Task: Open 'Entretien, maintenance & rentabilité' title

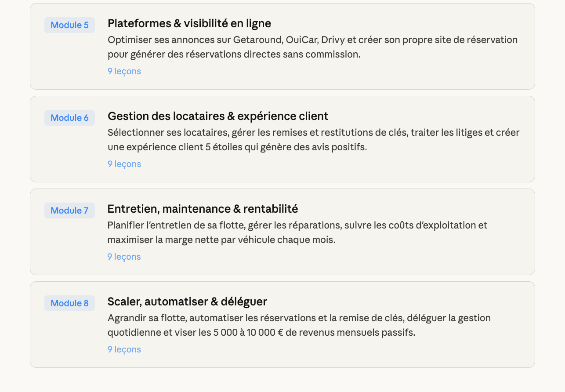Action: click(x=203, y=209)
